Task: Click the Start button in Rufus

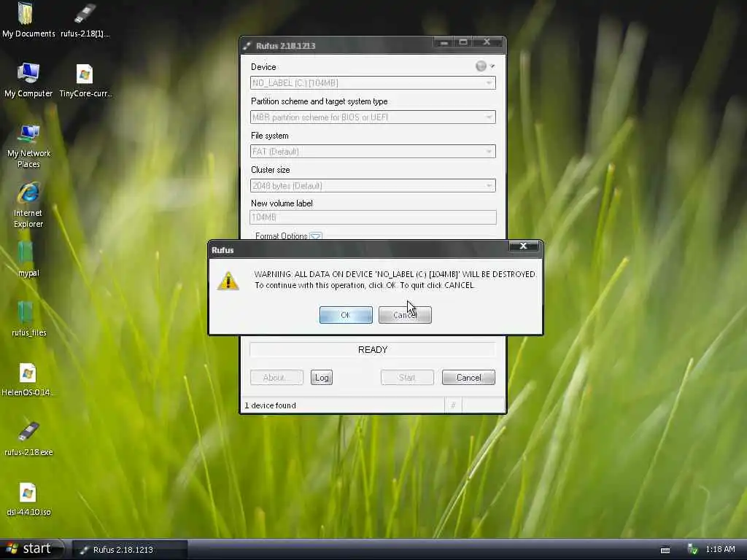Action: (x=407, y=378)
